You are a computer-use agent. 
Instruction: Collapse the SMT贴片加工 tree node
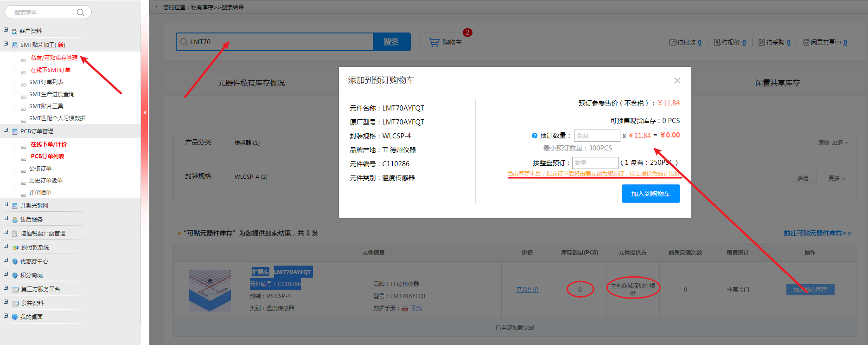coord(6,44)
